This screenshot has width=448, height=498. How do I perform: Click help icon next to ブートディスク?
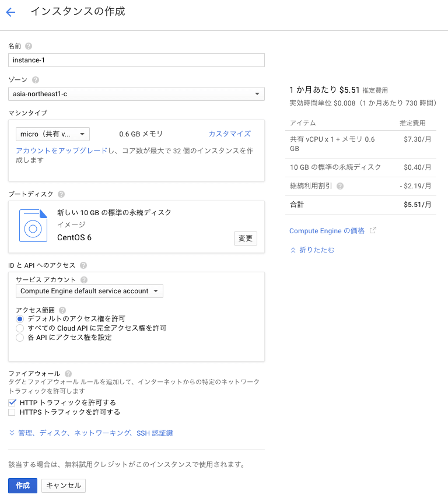61,194
